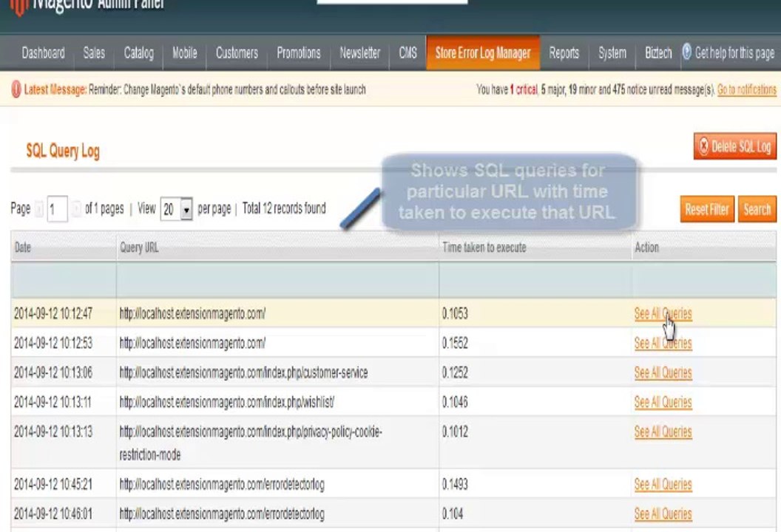Click Get help for this page
This screenshot has height=532, width=781.
[734, 52]
